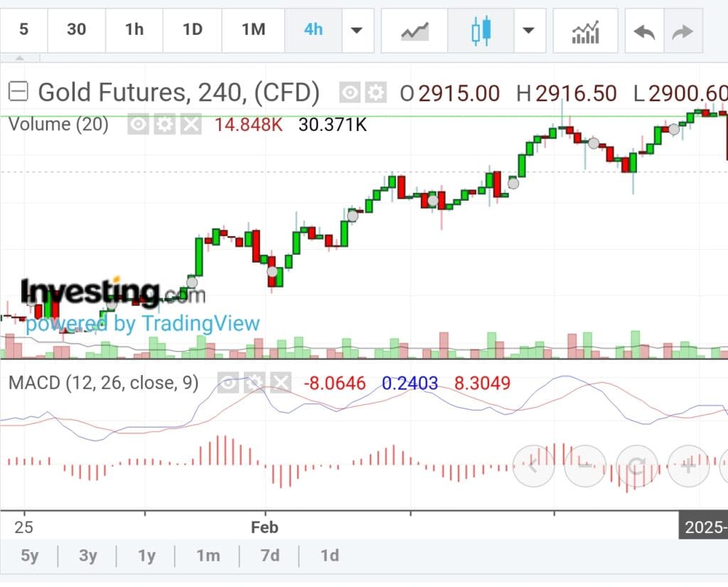Reset the chart view
Screen dimensions: 728x587
[x=637, y=466]
